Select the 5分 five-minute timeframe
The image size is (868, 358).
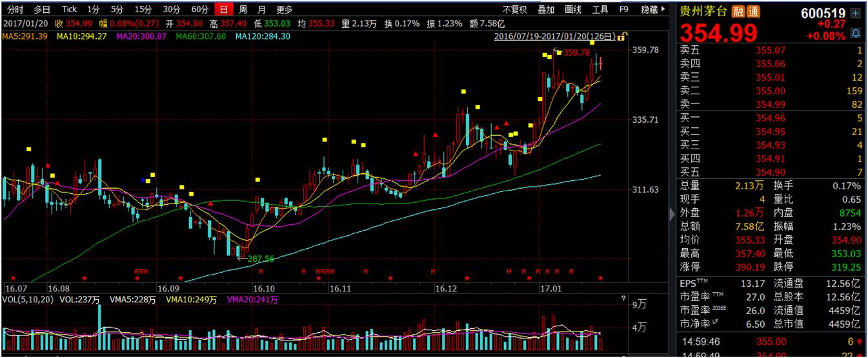[117, 10]
